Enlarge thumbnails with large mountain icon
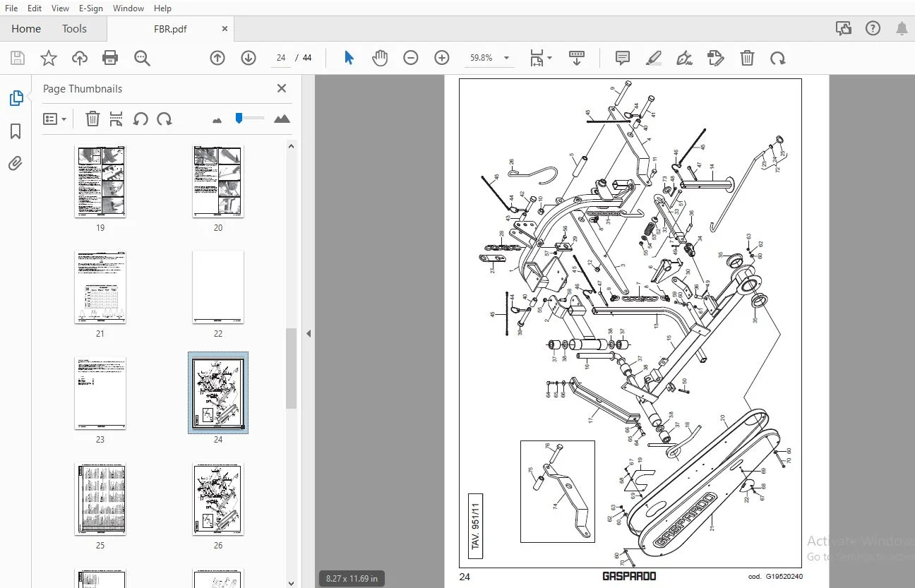This screenshot has height=588, width=915. coord(282,119)
